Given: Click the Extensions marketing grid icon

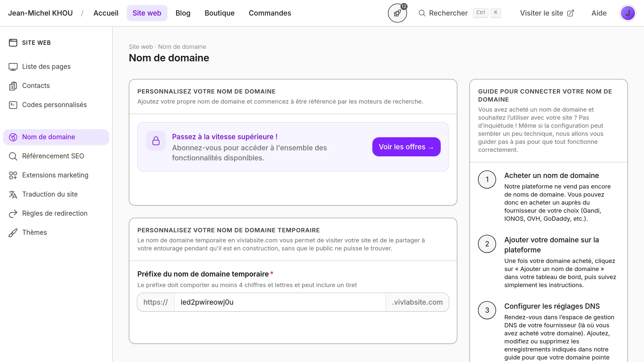Looking at the screenshot, I should (13, 175).
